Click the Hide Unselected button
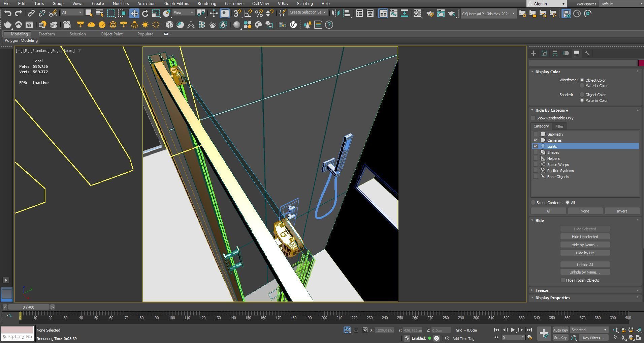The image size is (644, 343). (585, 237)
